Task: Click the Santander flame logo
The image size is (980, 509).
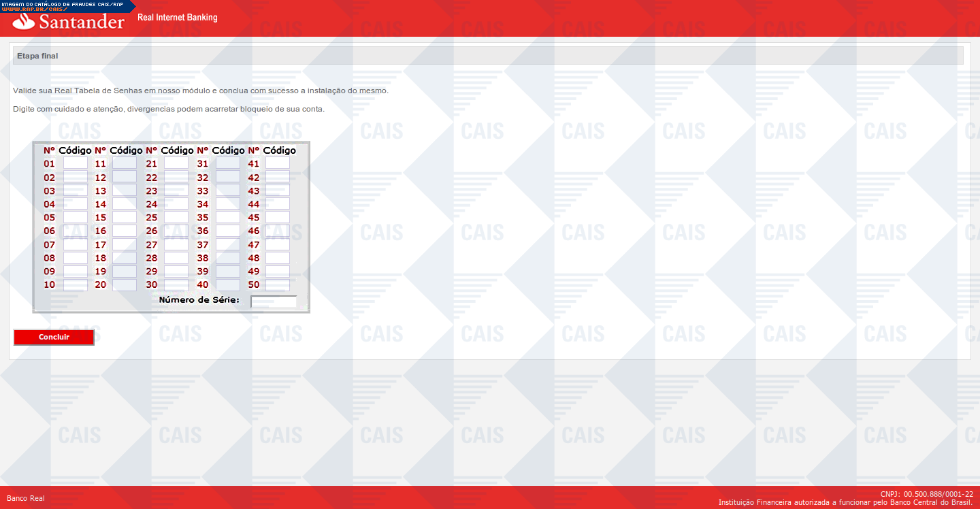Action: 24,22
